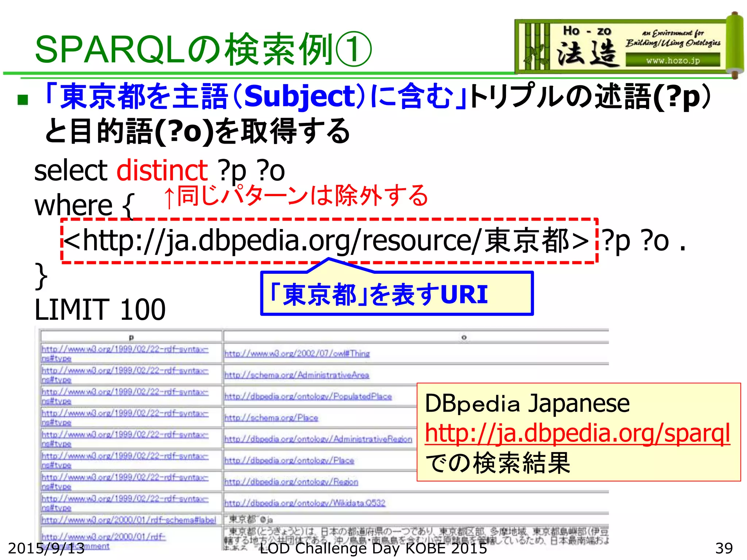Open the http://ja.dbpedia.org/sparql link
This screenshot has height=560, width=747.
pyautogui.click(x=578, y=433)
